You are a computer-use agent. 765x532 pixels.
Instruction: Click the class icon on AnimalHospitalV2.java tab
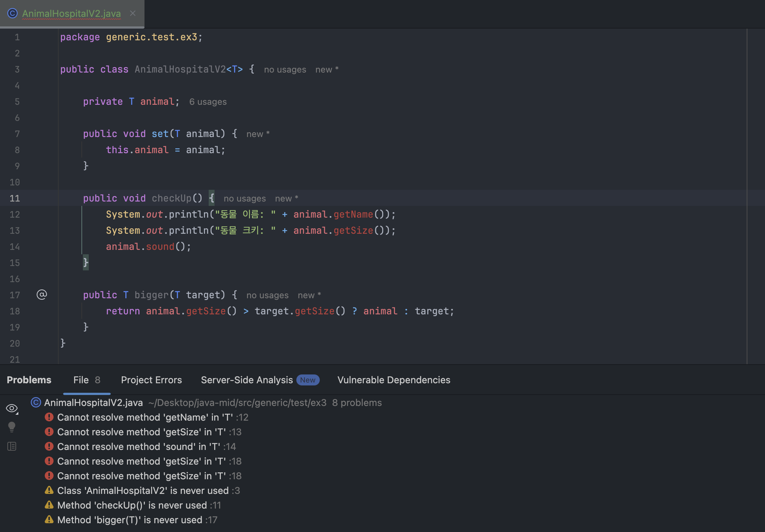point(12,14)
